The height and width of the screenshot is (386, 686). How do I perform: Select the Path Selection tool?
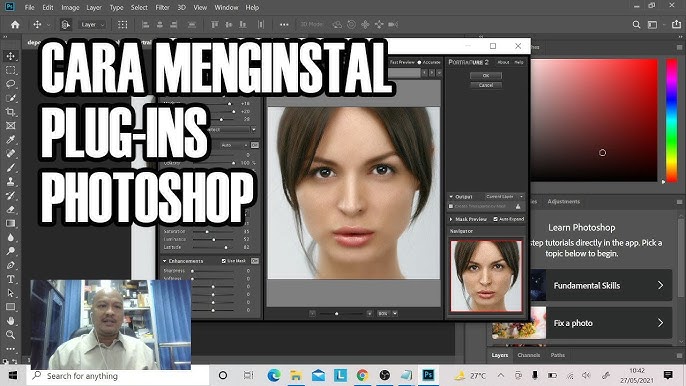10,293
